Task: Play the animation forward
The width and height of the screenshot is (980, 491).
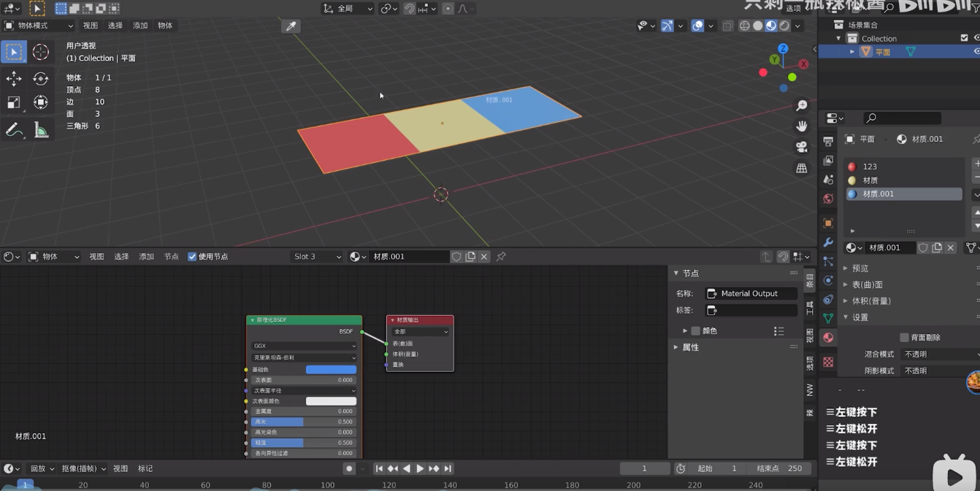Action: point(420,468)
